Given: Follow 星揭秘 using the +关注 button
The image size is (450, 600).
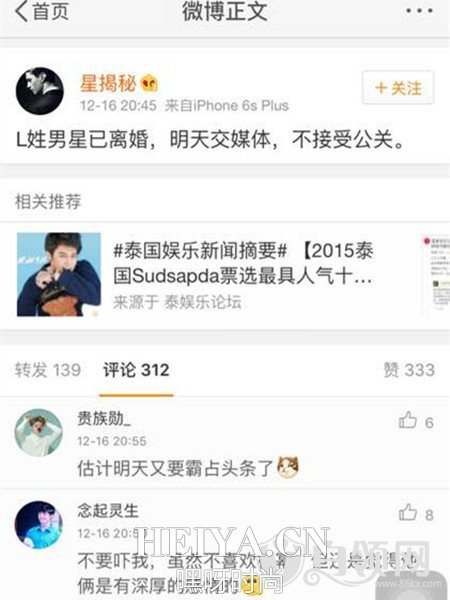Looking at the screenshot, I should coord(398,88).
